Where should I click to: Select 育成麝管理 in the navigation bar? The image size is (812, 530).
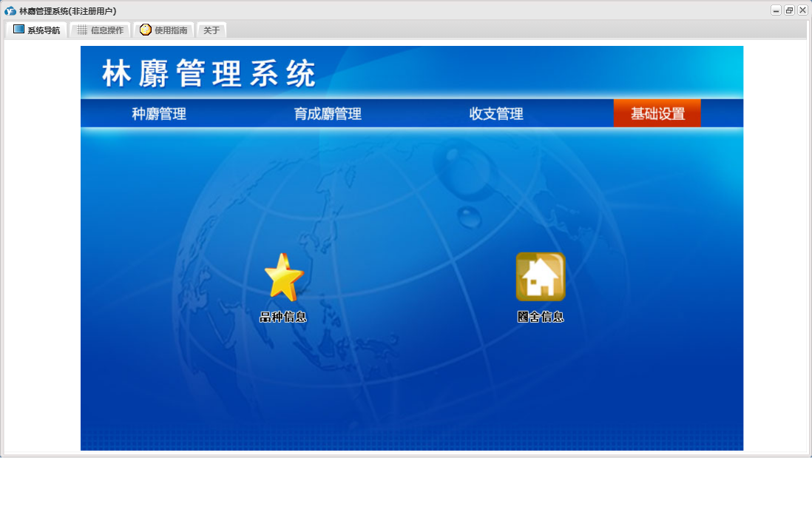tap(328, 113)
